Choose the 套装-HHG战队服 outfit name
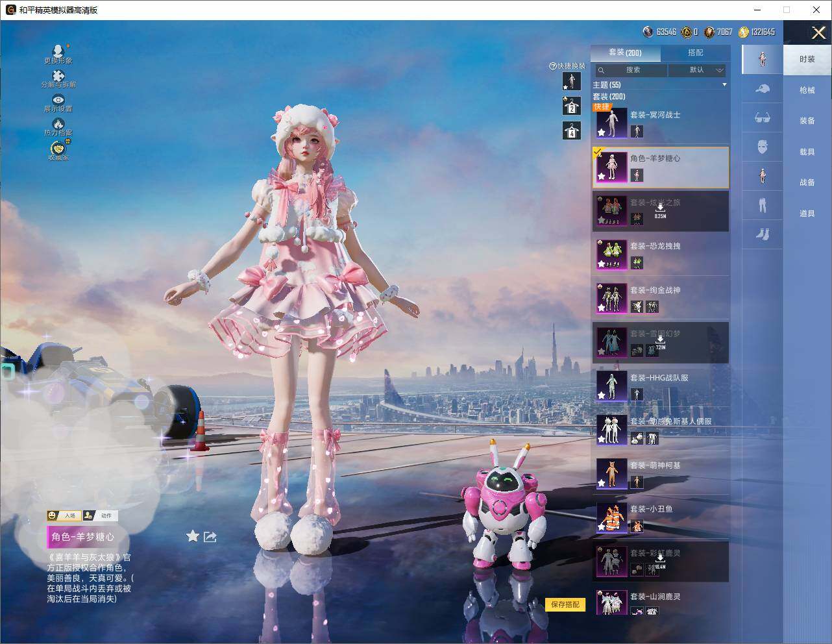This screenshot has height=644, width=832. (659, 378)
